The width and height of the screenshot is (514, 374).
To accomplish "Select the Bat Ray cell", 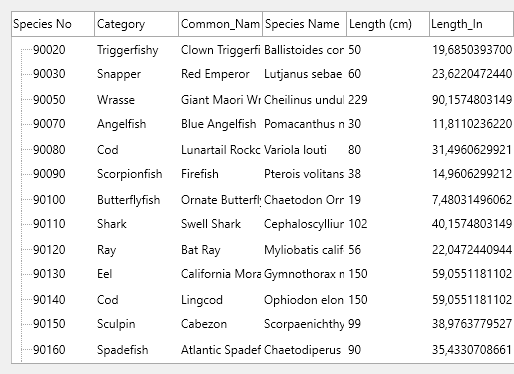I will (x=201, y=250).
